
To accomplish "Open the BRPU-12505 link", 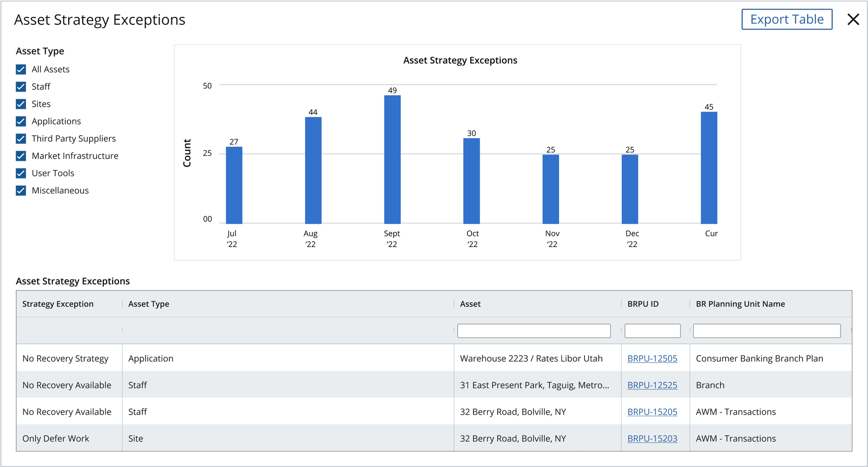I will click(x=652, y=359).
